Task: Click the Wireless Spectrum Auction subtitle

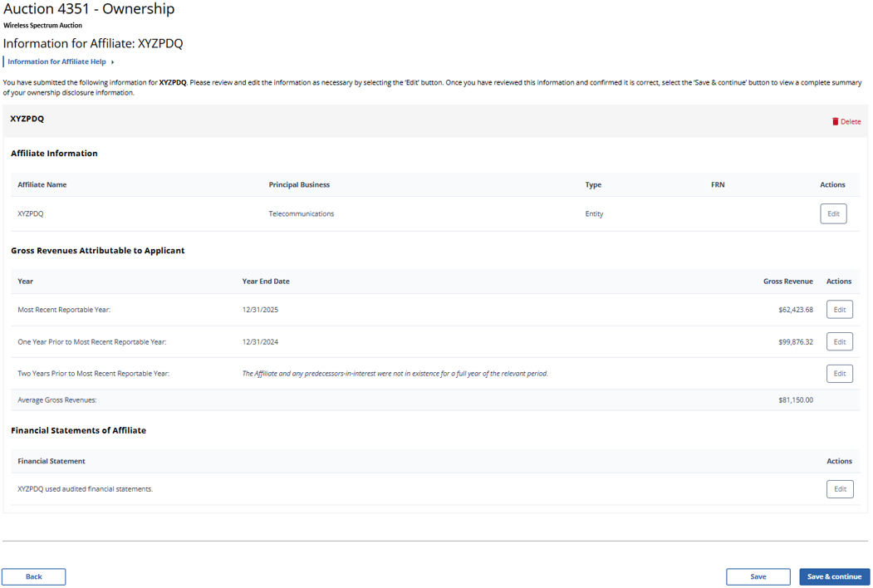Action: (x=42, y=26)
